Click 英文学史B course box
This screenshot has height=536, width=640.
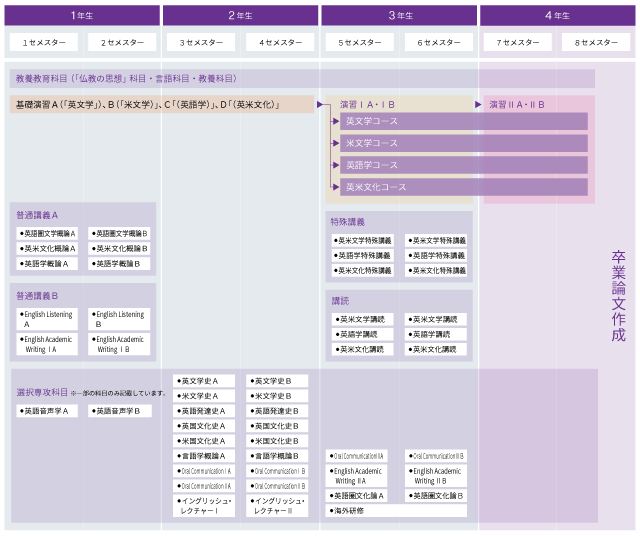point(277,381)
